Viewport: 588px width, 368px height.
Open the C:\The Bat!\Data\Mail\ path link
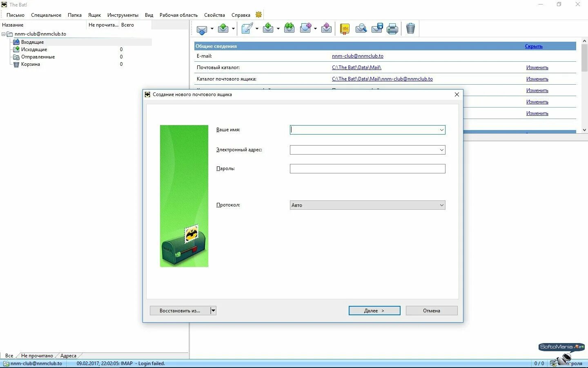[356, 67]
